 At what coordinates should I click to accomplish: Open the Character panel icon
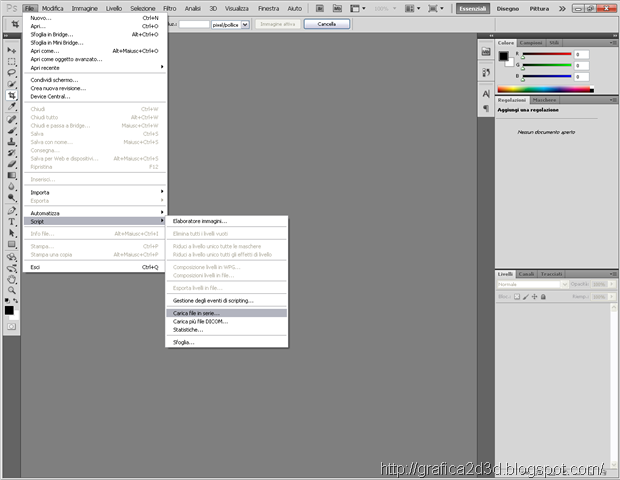[485, 92]
